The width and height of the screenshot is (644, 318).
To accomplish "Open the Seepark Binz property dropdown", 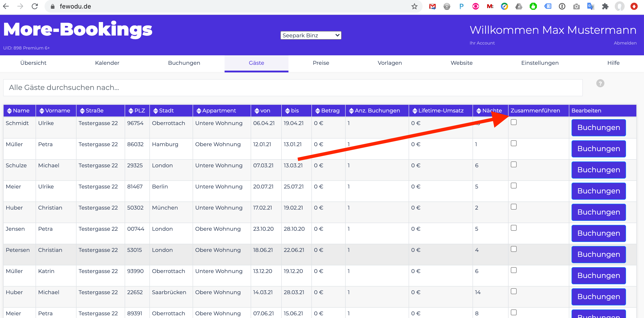I will click(311, 35).
